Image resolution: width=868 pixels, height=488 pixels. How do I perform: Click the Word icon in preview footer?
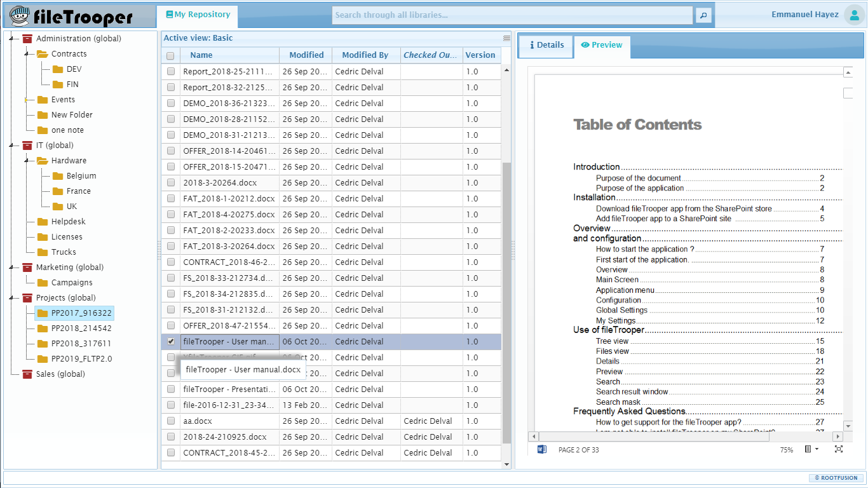542,449
